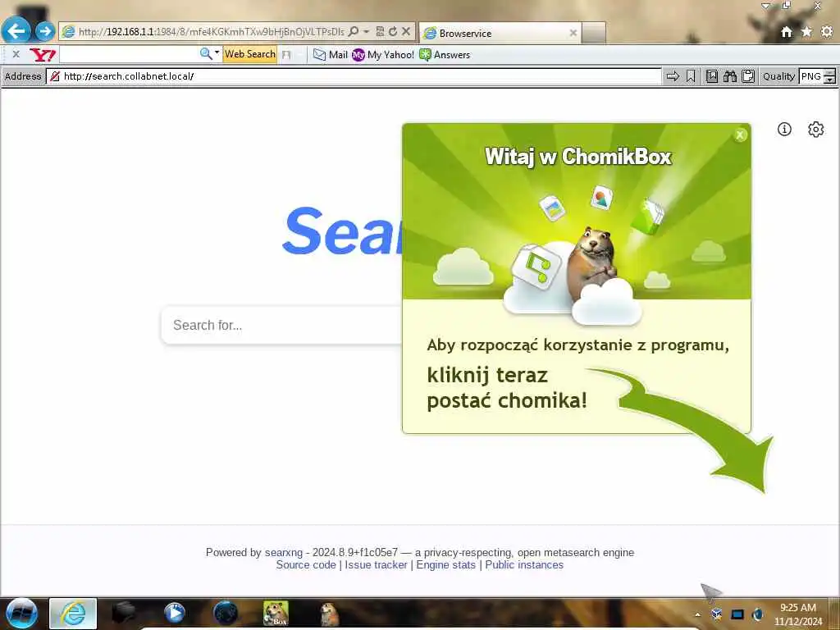Screen dimensions: 840x630
Task: Click the binoculars Find icon
Action: click(729, 76)
